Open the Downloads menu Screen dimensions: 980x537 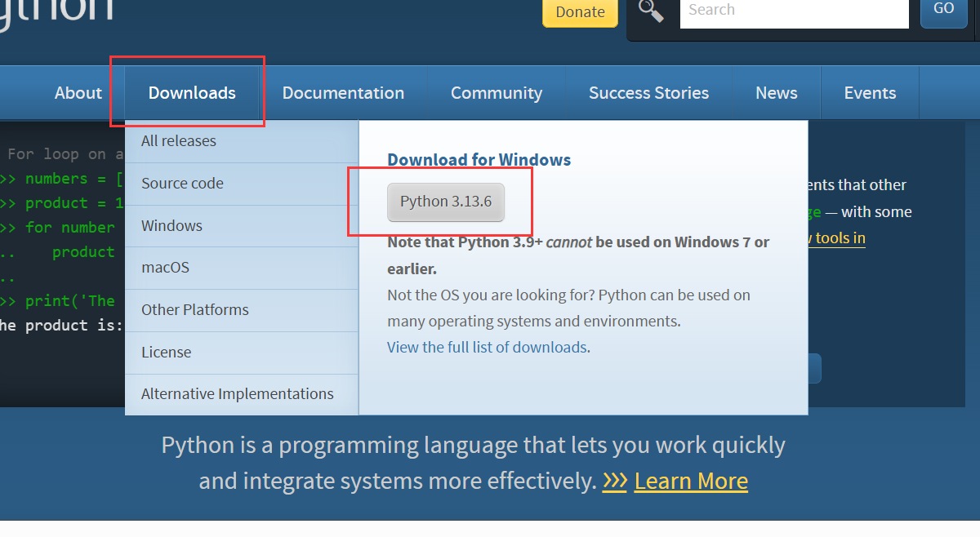tap(192, 93)
